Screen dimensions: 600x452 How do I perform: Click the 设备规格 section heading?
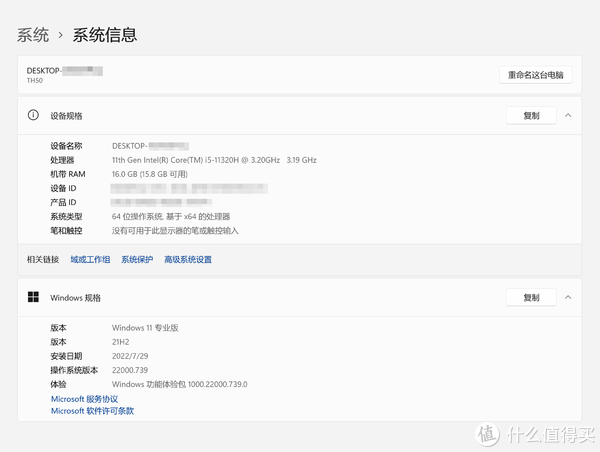[x=66, y=116]
